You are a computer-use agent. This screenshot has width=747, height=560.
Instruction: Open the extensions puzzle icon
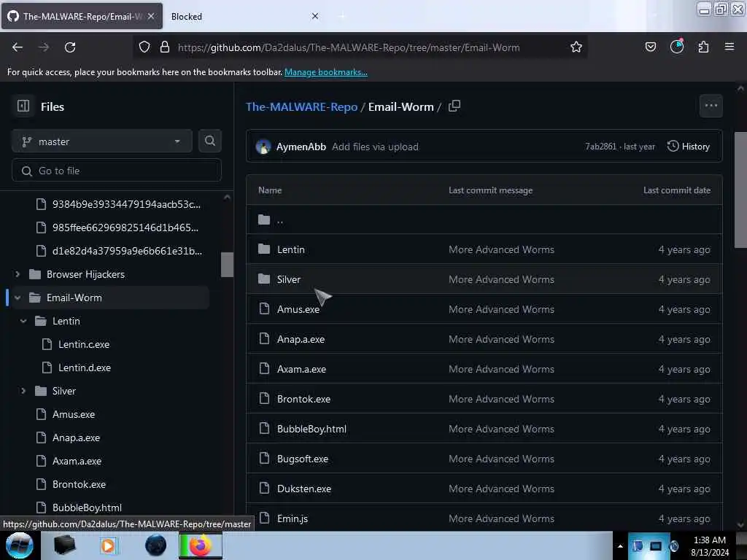click(x=703, y=47)
